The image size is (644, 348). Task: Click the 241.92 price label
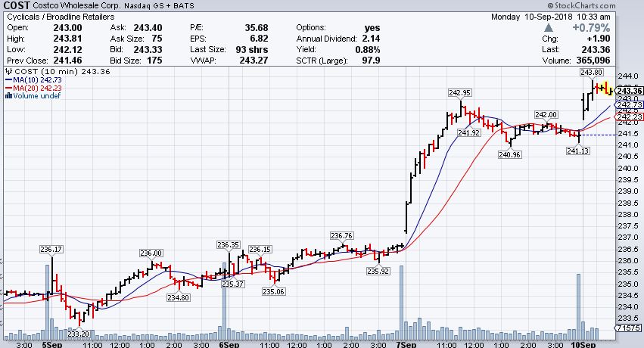(x=468, y=132)
